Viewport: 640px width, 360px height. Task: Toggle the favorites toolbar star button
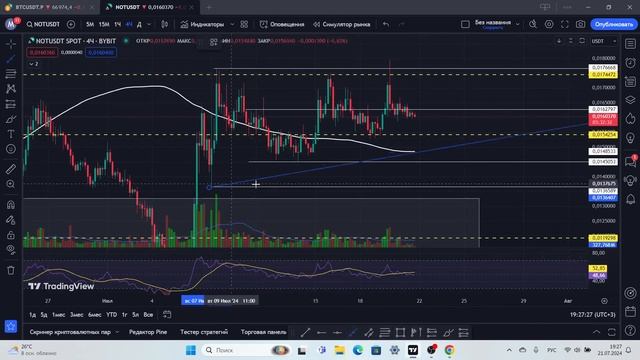click(11, 326)
